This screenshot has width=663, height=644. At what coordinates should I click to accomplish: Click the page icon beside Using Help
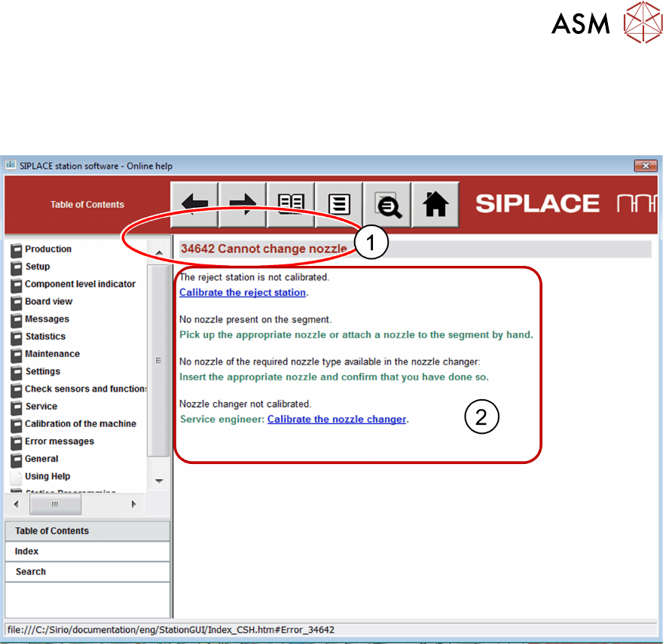[16, 477]
